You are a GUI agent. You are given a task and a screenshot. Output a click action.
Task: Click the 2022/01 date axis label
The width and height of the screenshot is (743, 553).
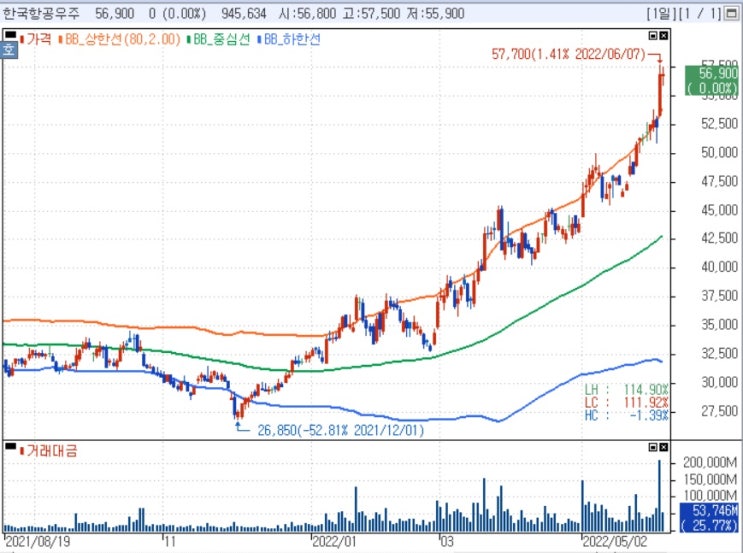click(334, 541)
